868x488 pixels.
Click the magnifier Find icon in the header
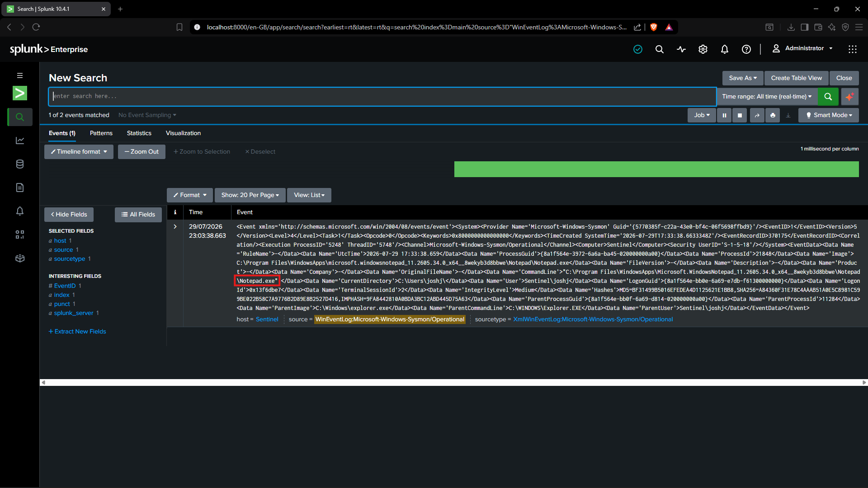click(660, 49)
